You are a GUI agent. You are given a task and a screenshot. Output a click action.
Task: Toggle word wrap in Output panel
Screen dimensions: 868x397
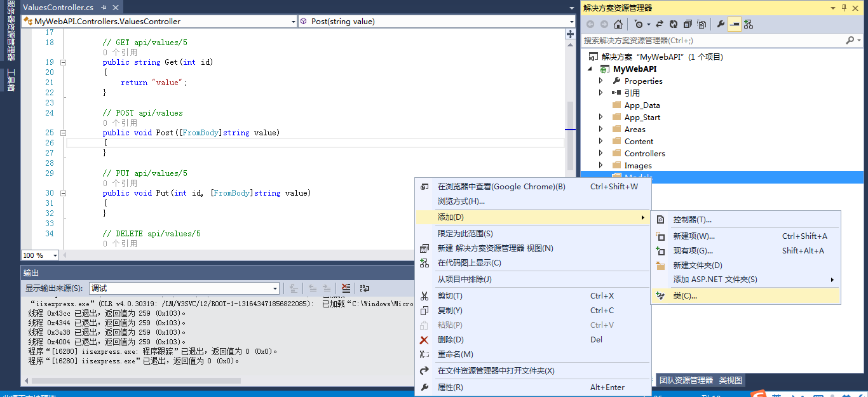click(365, 288)
